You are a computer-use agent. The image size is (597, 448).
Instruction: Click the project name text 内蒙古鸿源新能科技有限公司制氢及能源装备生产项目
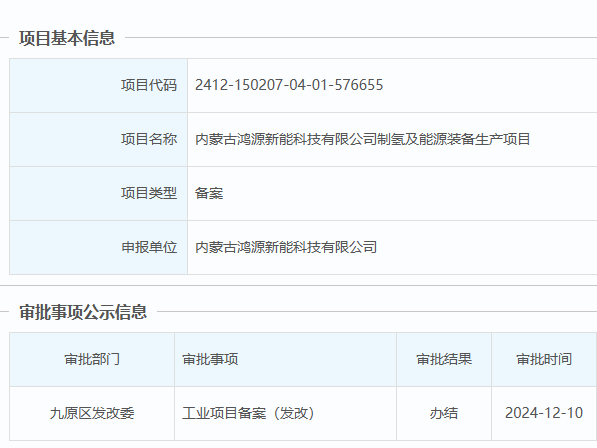point(362,139)
